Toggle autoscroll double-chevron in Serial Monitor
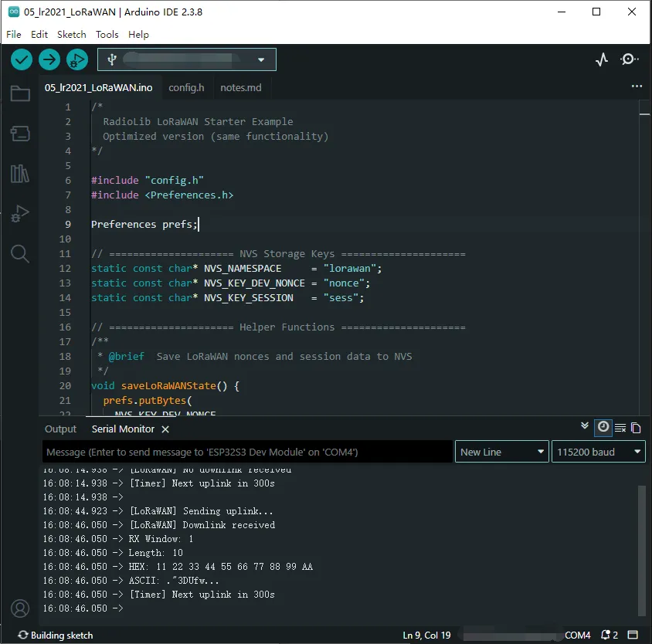652x644 pixels. (x=585, y=427)
